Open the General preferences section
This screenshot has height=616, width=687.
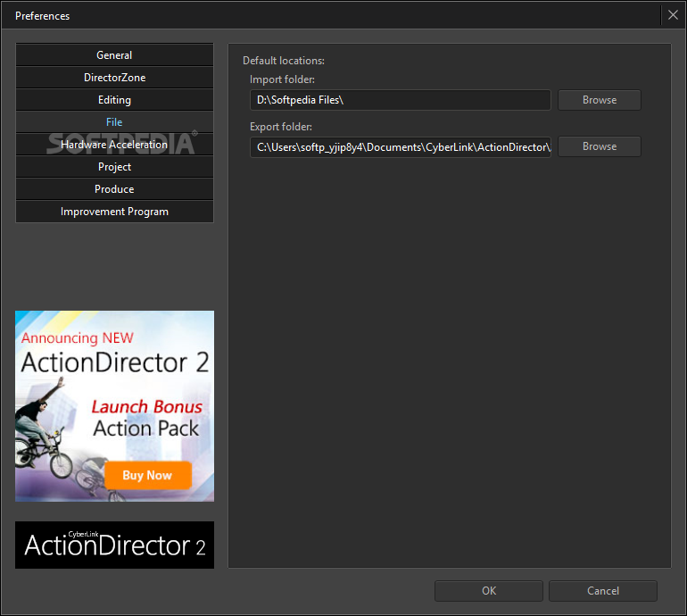pos(114,55)
